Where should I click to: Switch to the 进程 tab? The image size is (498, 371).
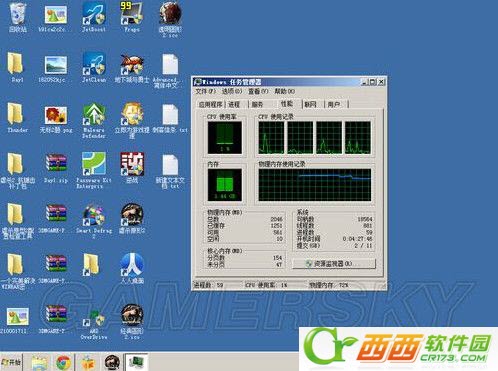pos(234,104)
